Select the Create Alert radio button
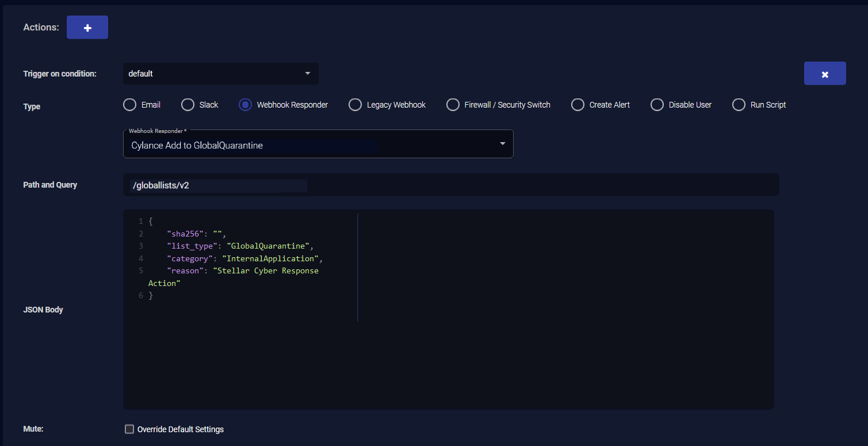This screenshot has height=446, width=868. pyautogui.click(x=578, y=105)
